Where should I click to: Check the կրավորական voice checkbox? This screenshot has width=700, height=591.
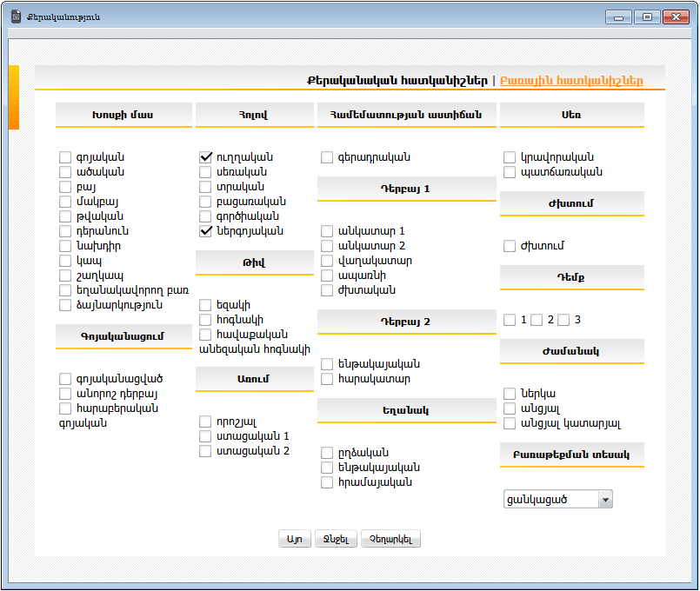pos(510,157)
